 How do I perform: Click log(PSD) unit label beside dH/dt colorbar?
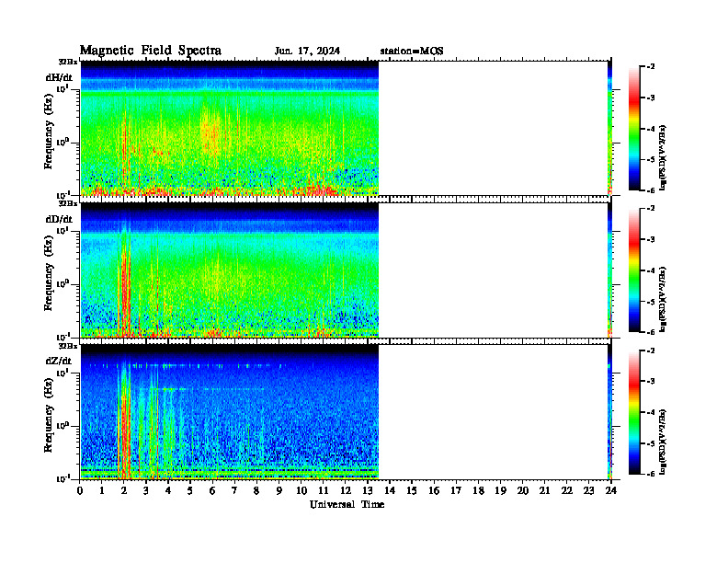click(663, 157)
